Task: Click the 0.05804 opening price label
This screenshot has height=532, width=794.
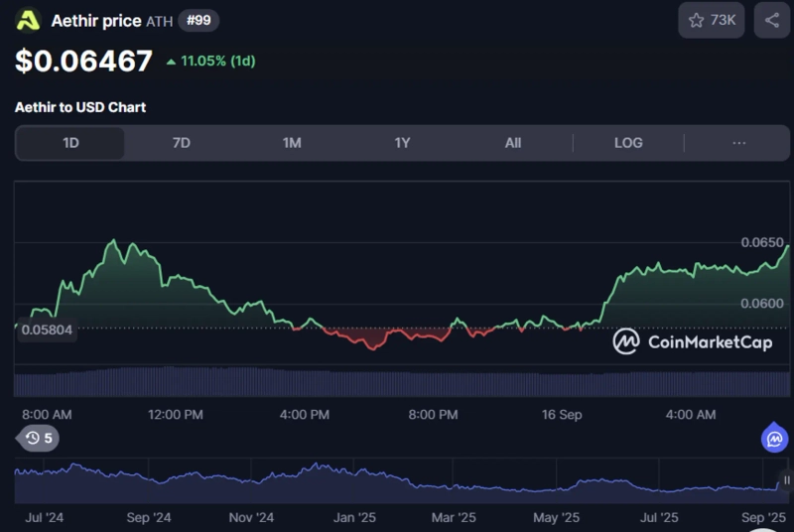Action: click(x=45, y=329)
